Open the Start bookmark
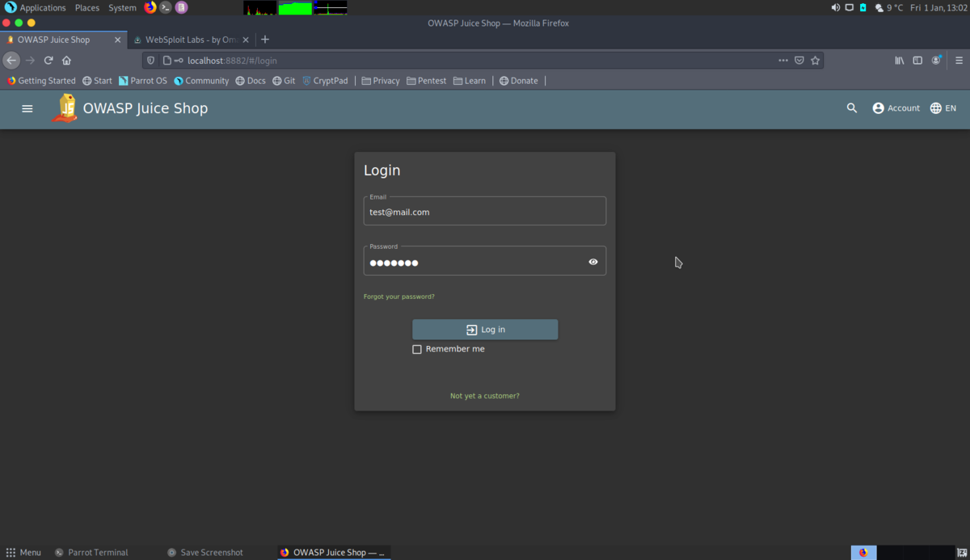970x560 pixels. 97,81
